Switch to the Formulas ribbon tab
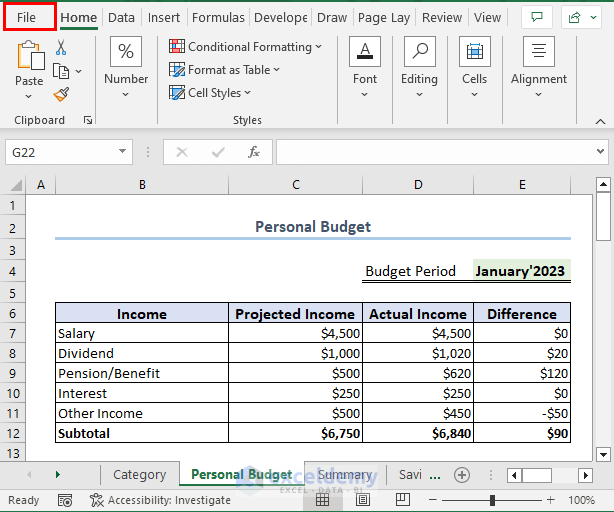Image resolution: width=614 pixels, height=512 pixels. click(218, 17)
